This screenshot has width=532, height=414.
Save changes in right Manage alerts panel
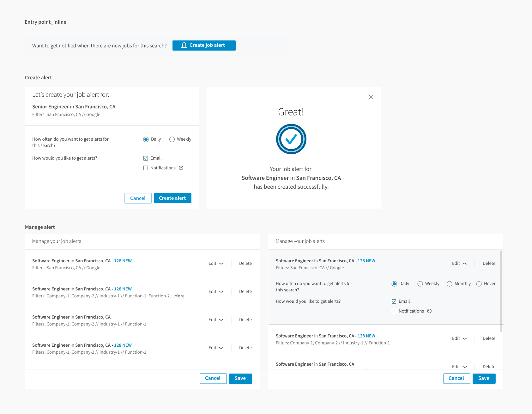(484, 378)
